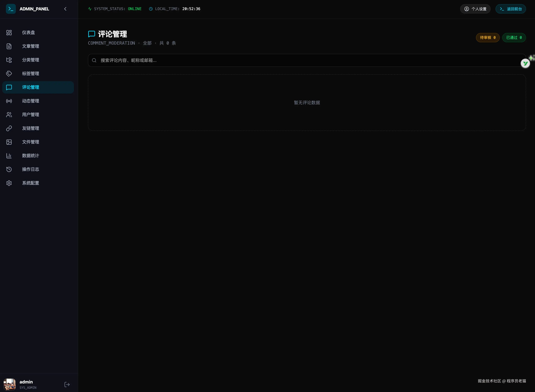Click the 动态管理 broadcast icon
The width and height of the screenshot is (535, 392).
pos(9,101)
